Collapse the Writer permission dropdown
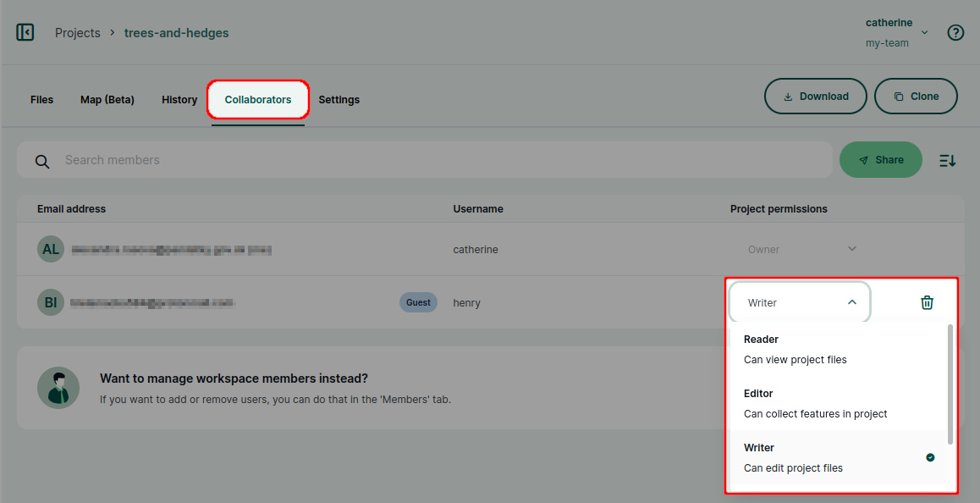 pos(800,302)
